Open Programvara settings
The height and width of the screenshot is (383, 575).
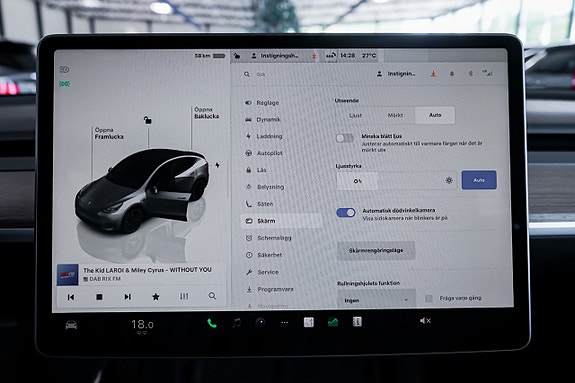270,289
